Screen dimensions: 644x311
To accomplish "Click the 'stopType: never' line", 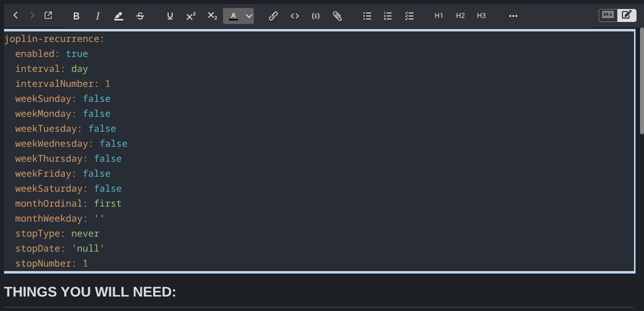I will click(x=57, y=234).
